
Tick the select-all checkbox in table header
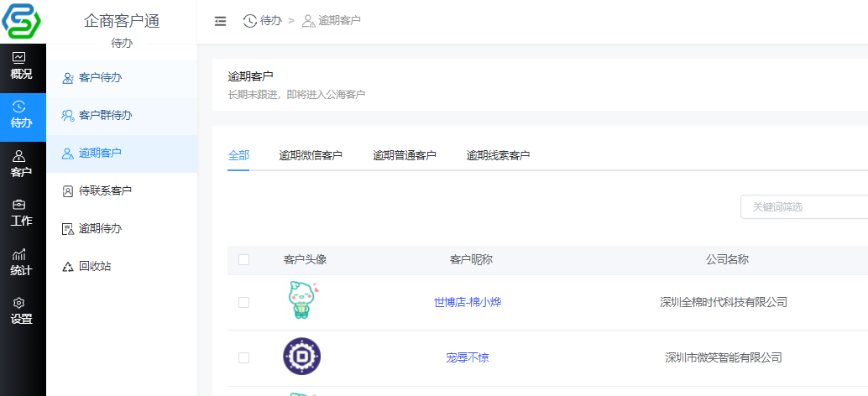(x=243, y=260)
